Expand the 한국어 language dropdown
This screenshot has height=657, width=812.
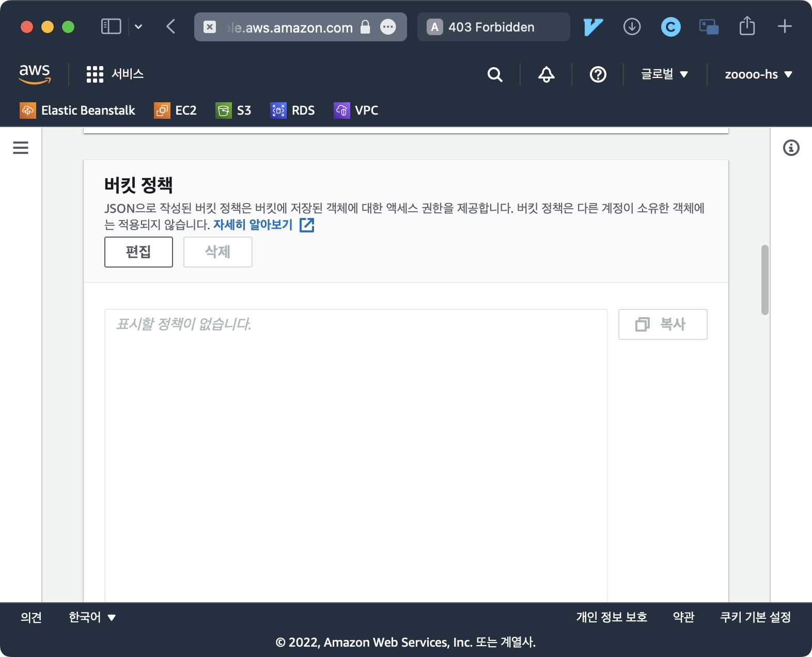point(92,617)
